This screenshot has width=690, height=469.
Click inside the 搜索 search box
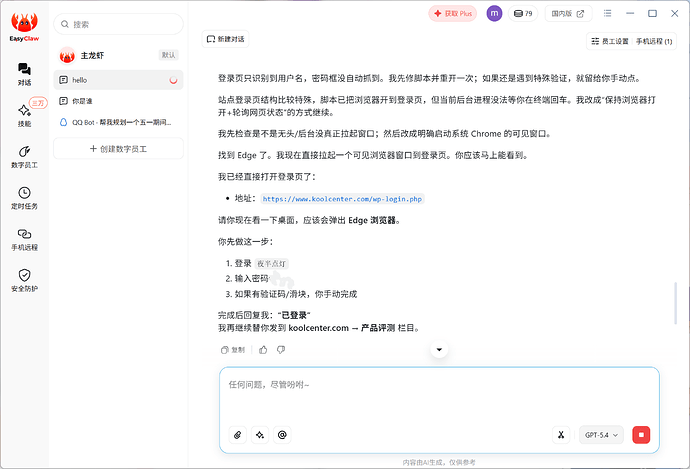point(118,24)
